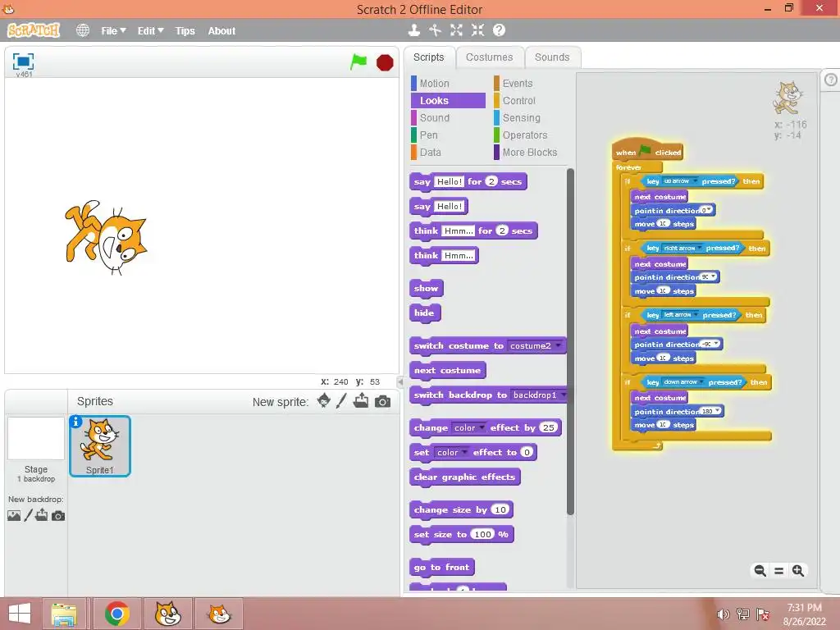This screenshot has height=630, width=840.
Task: Click the volume speaker in system tray
Action: point(724,614)
